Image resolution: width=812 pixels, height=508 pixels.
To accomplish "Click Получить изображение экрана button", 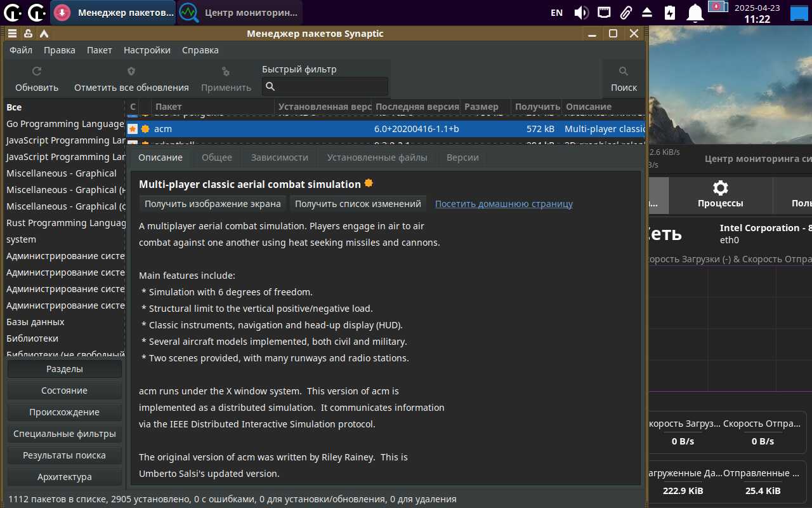I will point(213,204).
